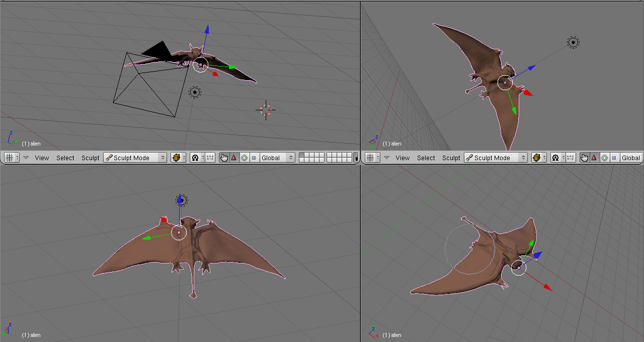The height and width of the screenshot is (342, 644).
Task: Toggle 3D manipulator hand icon in left header
Action: coord(224,158)
